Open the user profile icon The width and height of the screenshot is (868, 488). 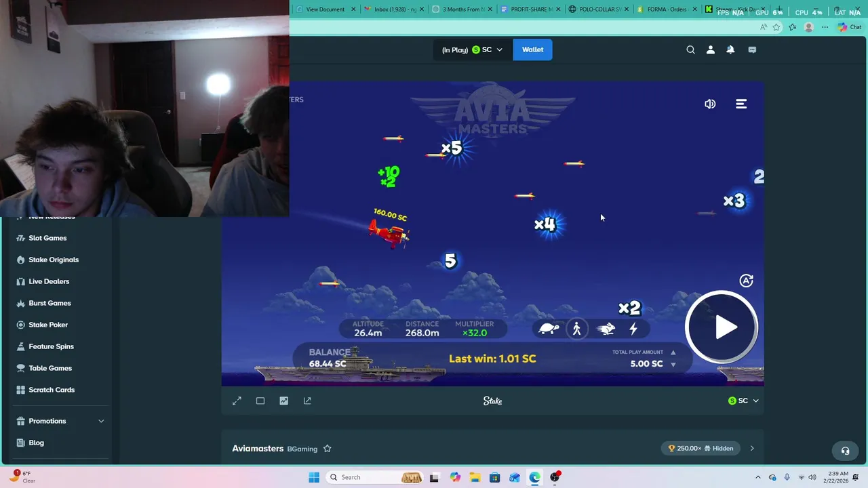click(x=710, y=49)
